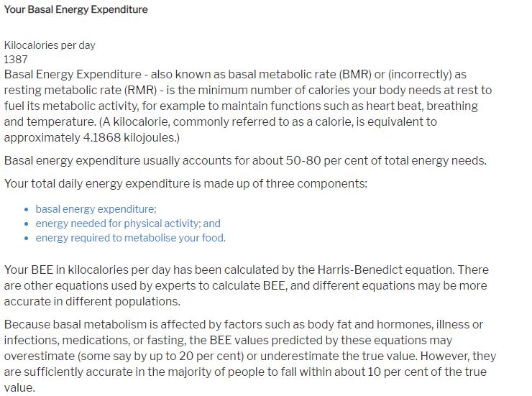Click the bullet beside "energy required to metabolise"
The image size is (532, 396).
pyautogui.click(x=27, y=239)
